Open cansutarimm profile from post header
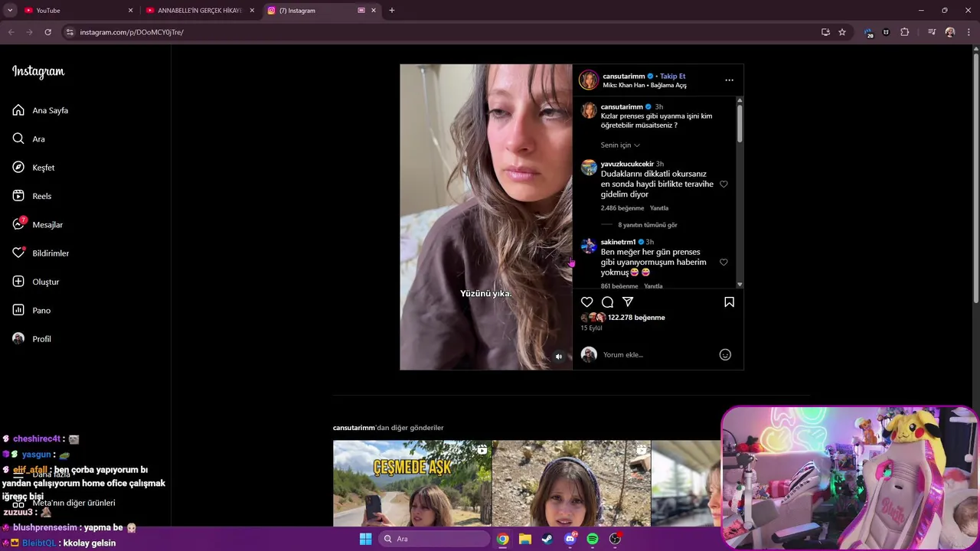This screenshot has width=980, height=551. 623,77
